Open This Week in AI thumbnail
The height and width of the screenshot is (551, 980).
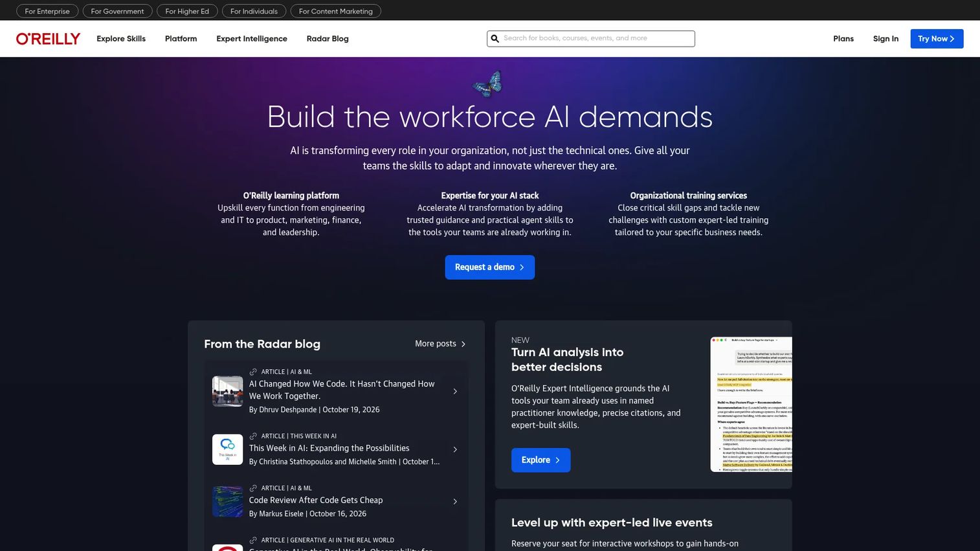(x=227, y=449)
